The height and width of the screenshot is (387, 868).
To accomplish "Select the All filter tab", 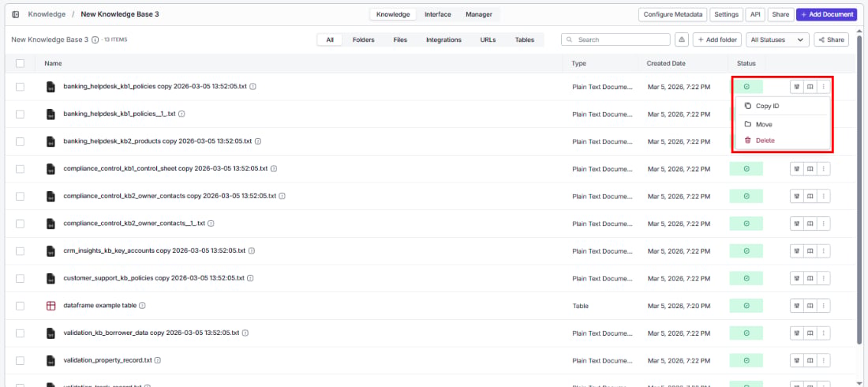I will [x=330, y=40].
